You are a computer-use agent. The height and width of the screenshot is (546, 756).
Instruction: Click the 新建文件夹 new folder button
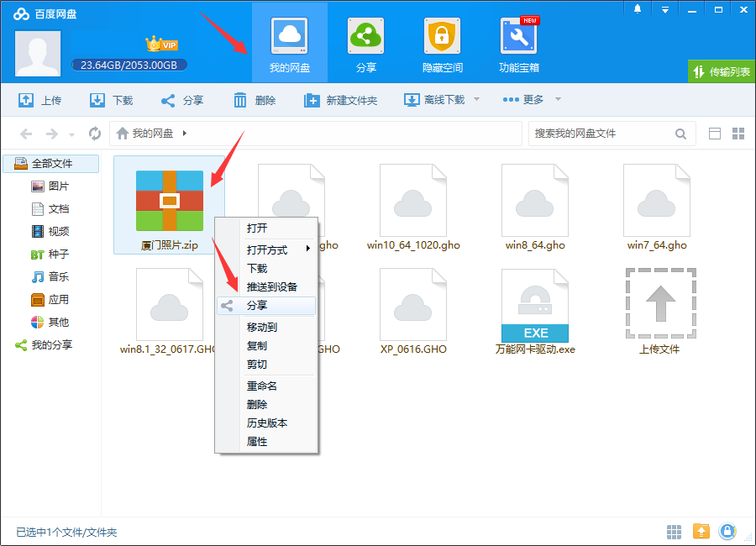tap(340, 100)
